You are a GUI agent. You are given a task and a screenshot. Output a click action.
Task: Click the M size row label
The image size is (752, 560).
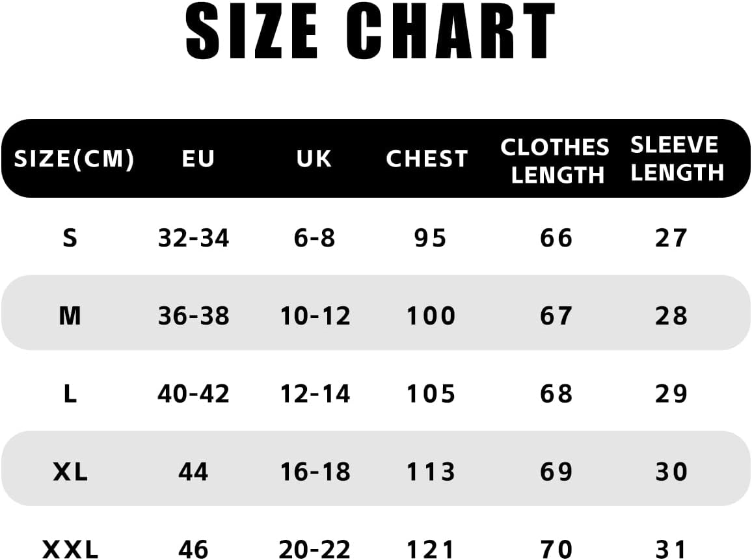tap(70, 316)
